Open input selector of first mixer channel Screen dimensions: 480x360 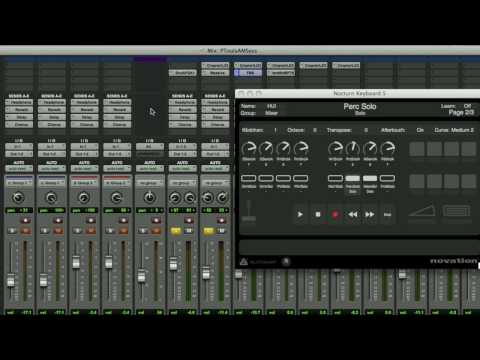click(x=19, y=147)
